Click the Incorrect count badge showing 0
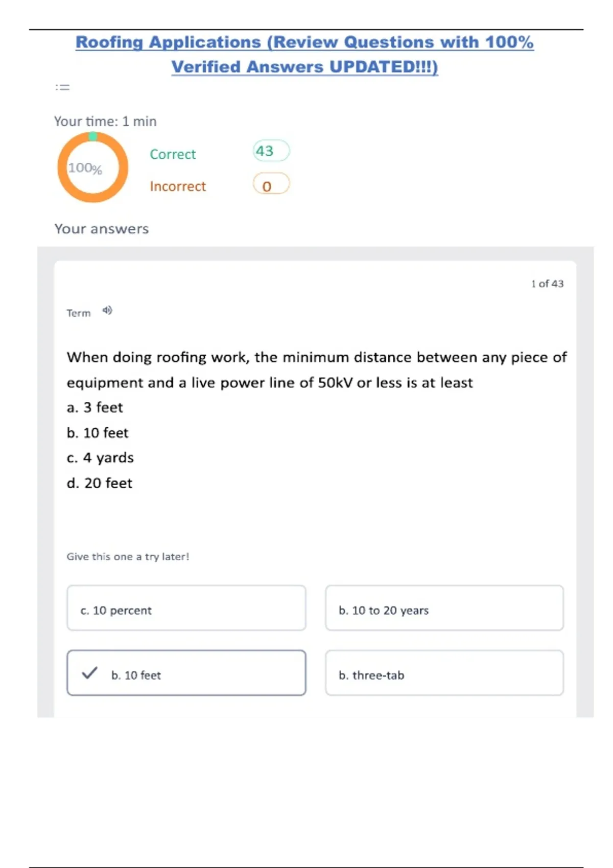 271,185
